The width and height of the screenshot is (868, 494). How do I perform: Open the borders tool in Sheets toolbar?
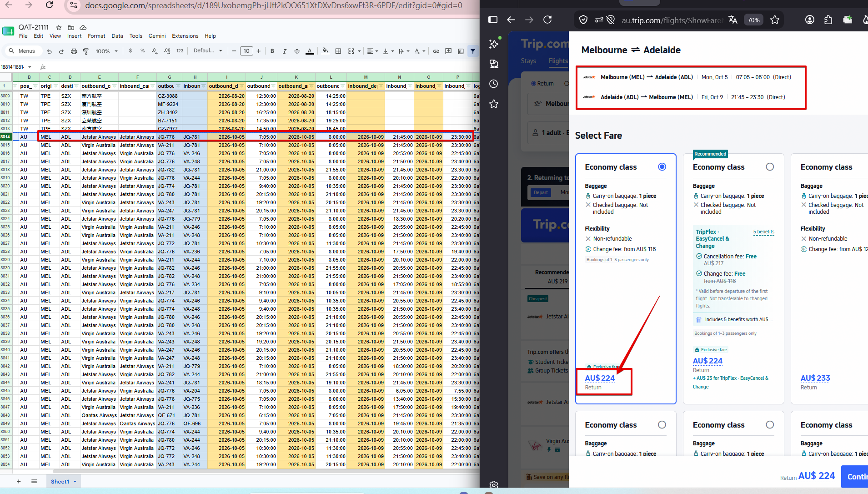pyautogui.click(x=338, y=51)
